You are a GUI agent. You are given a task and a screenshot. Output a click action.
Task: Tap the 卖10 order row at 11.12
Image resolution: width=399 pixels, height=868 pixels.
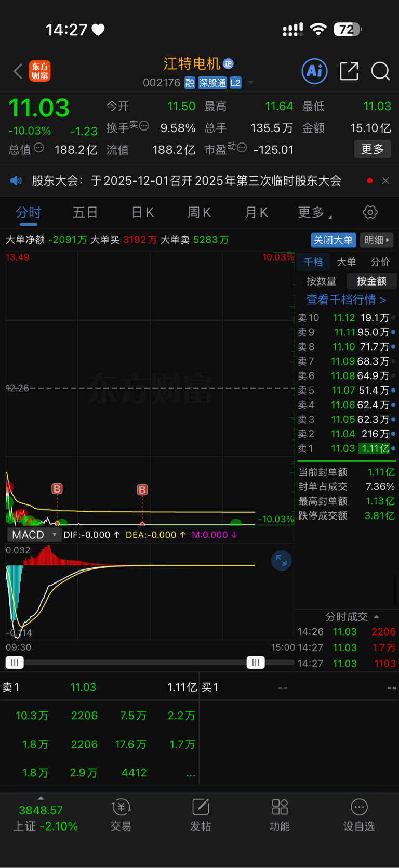tap(346, 317)
